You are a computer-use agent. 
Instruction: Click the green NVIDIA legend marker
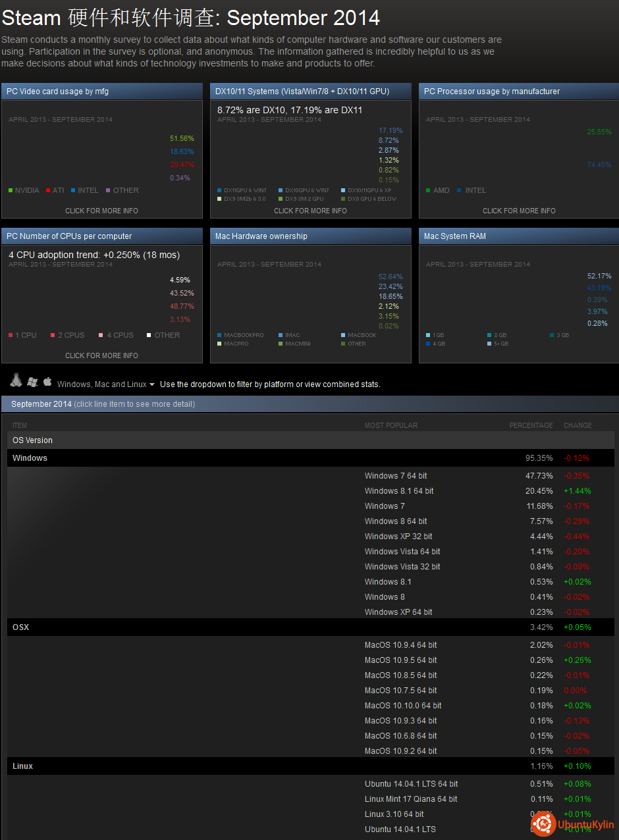(x=11, y=190)
